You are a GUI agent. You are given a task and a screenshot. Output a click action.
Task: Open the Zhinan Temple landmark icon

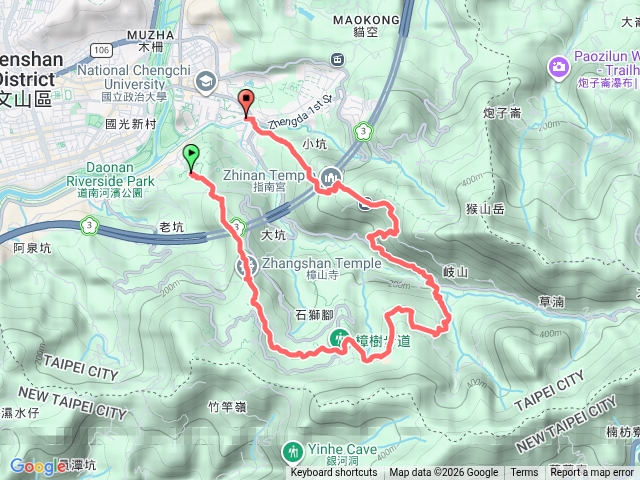coord(330,178)
